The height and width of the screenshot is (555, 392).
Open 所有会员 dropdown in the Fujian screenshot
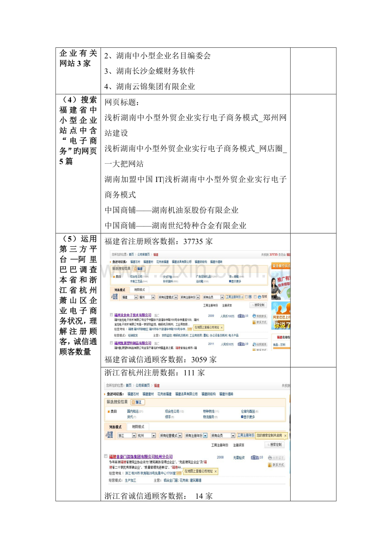point(213,297)
